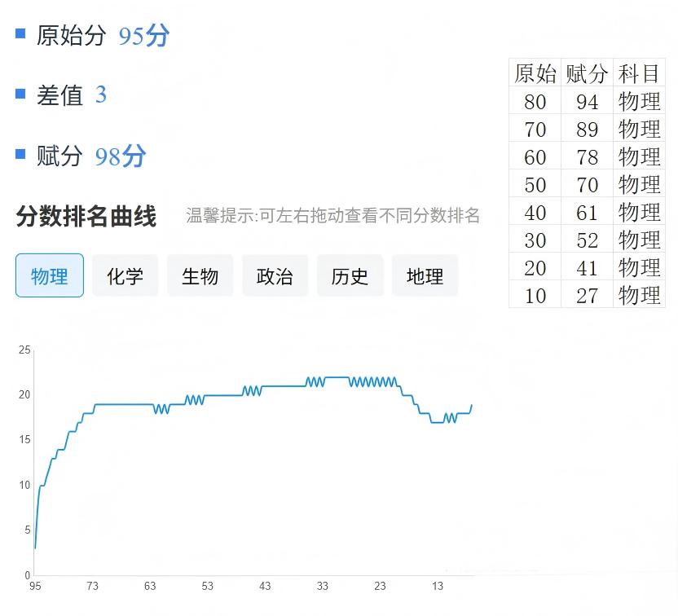Image resolution: width=678 pixels, height=616 pixels.
Task: Click the 原始分 value 95分
Action: tap(143, 36)
